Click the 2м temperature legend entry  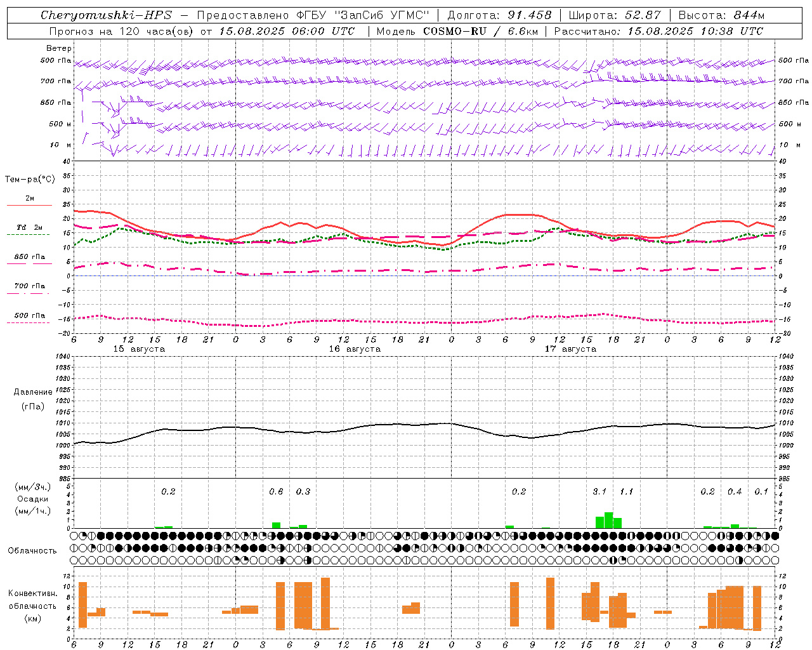[x=30, y=198]
